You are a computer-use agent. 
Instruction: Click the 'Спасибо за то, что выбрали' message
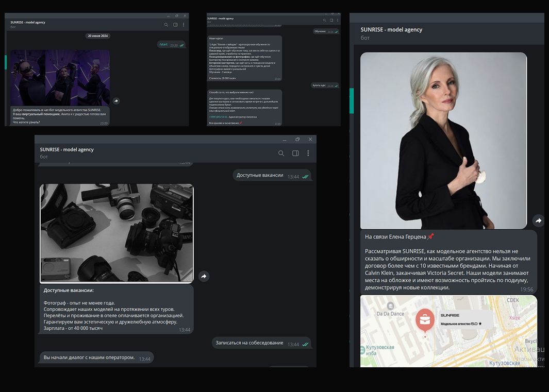coord(244,108)
